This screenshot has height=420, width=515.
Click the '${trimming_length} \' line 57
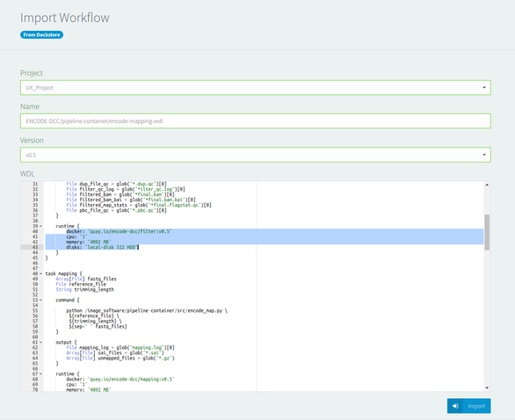[95, 322]
